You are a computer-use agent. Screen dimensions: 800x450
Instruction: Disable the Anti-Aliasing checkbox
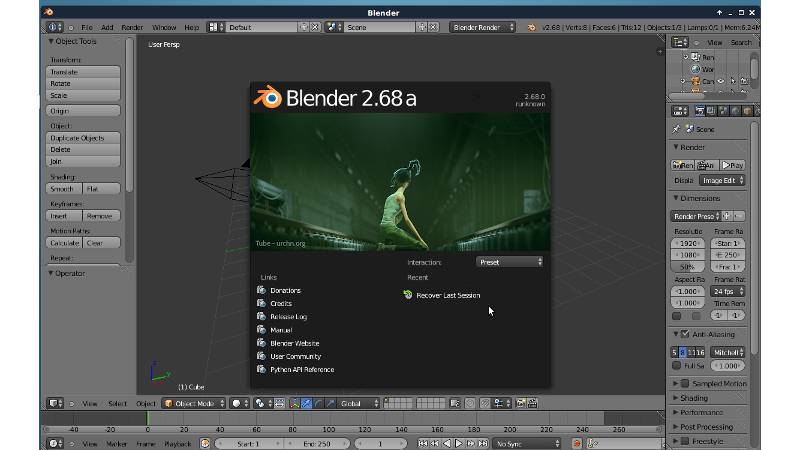click(x=685, y=334)
